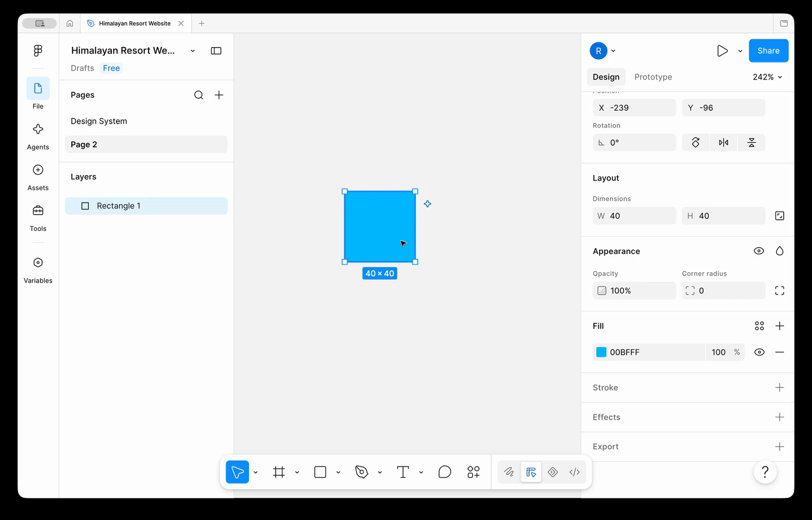This screenshot has width=812, height=520.
Task: Select the Himalayan Resort Website tab
Action: point(135,23)
